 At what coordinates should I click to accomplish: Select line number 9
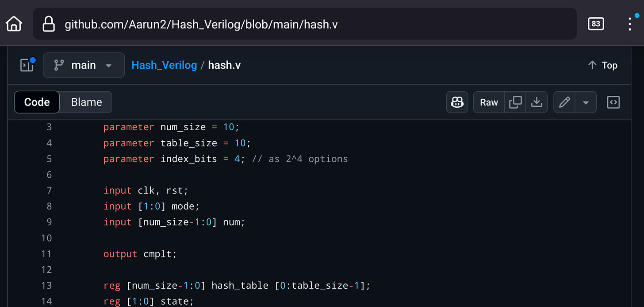[49, 222]
